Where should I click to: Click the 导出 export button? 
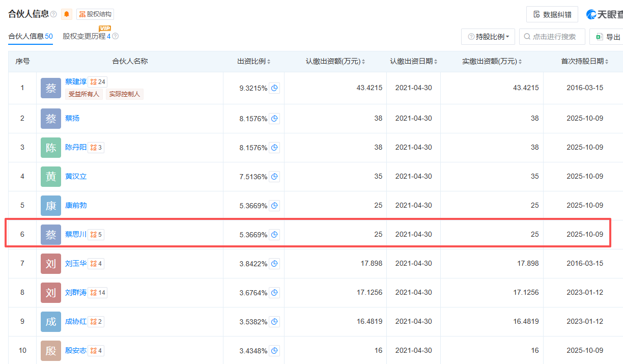pyautogui.click(x=609, y=37)
